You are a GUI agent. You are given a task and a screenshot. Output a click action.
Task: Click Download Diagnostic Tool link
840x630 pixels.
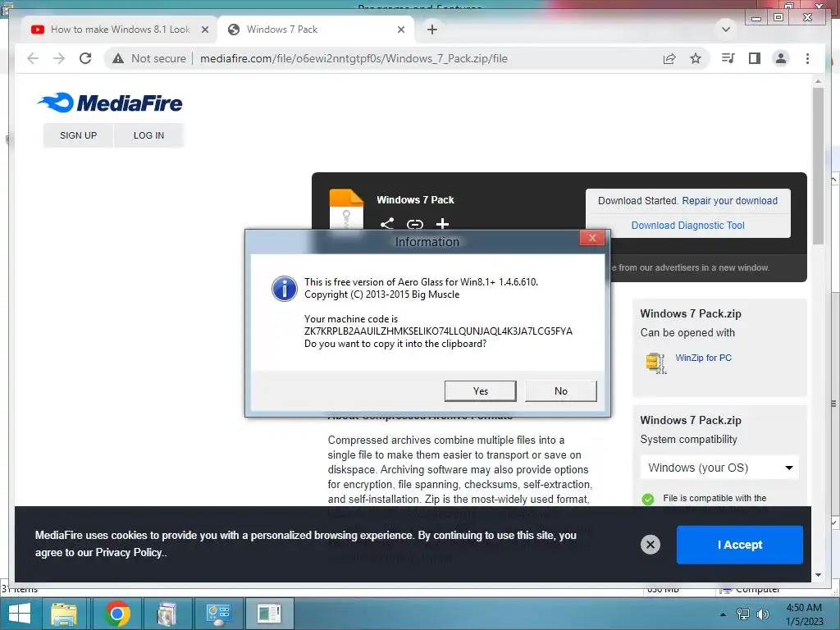coord(688,226)
